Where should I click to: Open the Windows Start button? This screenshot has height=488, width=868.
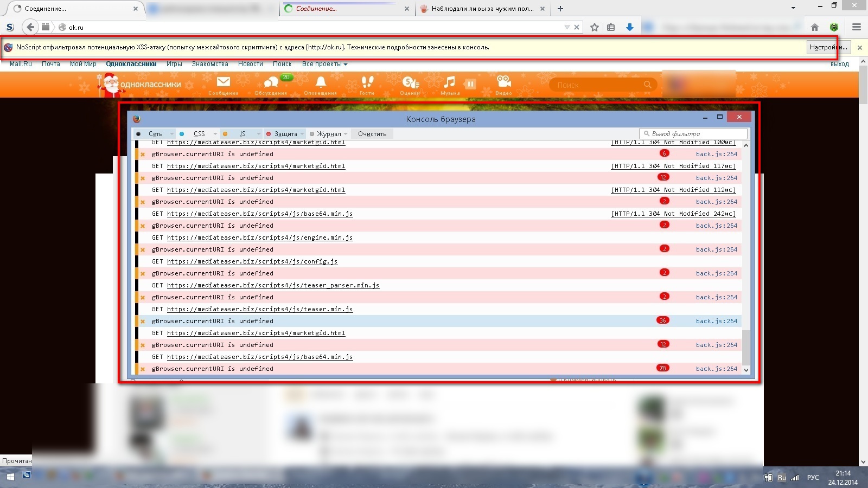coord(10,477)
